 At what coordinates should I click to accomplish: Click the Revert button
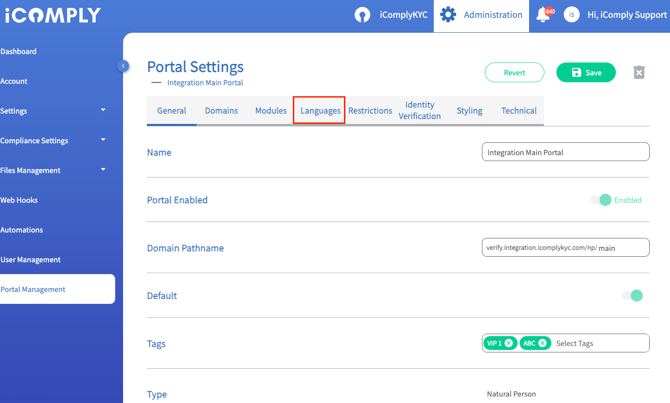514,73
